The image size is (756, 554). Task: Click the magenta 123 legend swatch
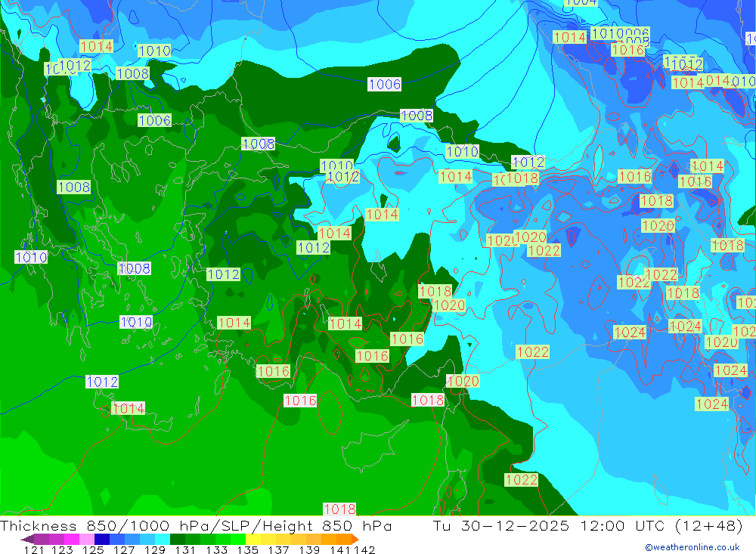(x=72, y=539)
